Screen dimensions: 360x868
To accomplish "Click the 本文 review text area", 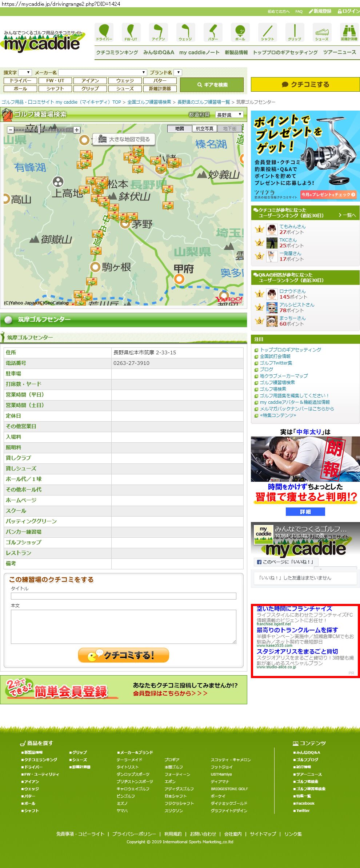I will coord(124,627).
